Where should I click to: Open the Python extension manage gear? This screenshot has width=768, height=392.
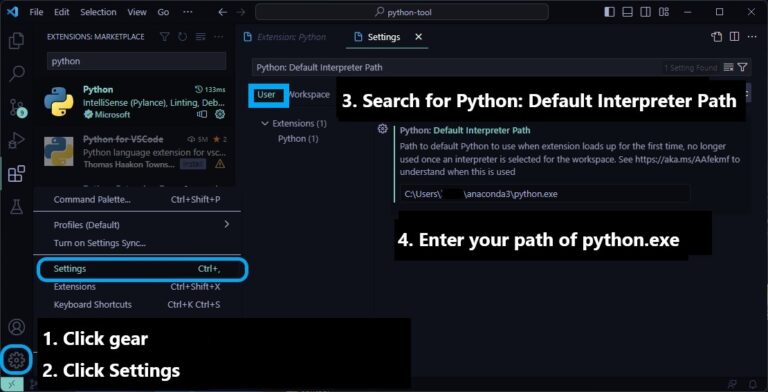[x=220, y=114]
